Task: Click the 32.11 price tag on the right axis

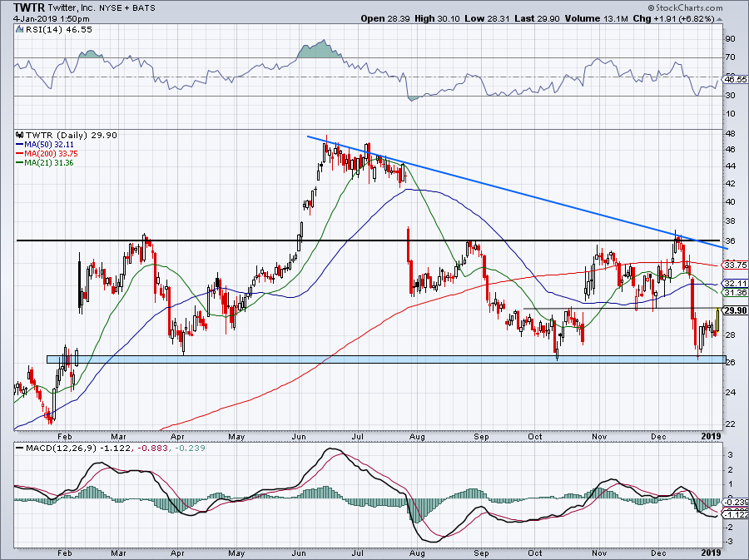Action: 735,283
